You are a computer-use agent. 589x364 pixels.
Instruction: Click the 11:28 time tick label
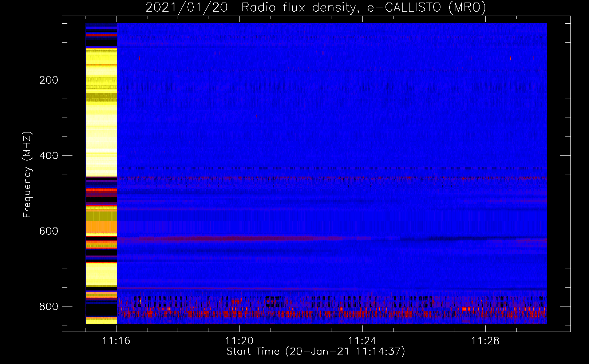coord(485,341)
